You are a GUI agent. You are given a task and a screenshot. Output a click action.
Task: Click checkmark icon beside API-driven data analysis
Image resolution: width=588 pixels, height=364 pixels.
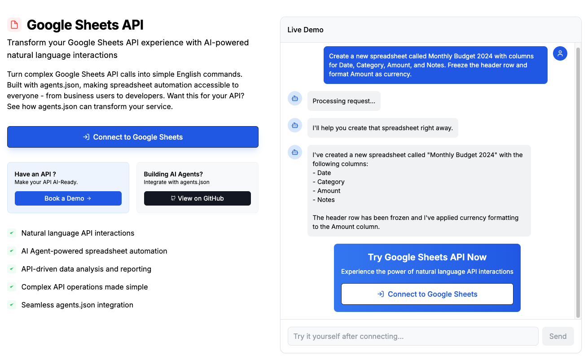[12, 269]
